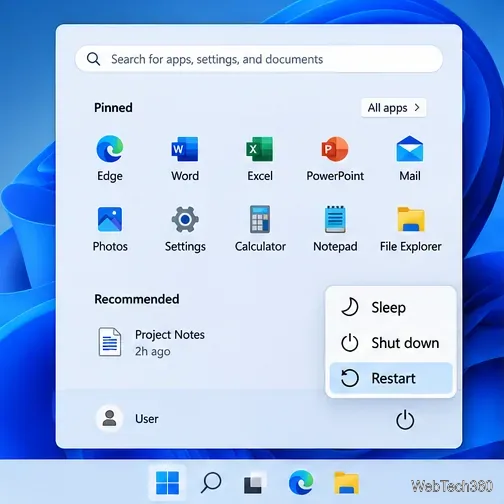This screenshot has width=504, height=504.
Task: Launch the Calculator app
Action: tap(260, 229)
